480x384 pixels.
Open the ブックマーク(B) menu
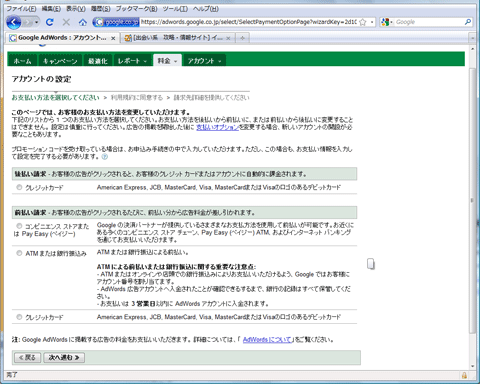point(136,9)
